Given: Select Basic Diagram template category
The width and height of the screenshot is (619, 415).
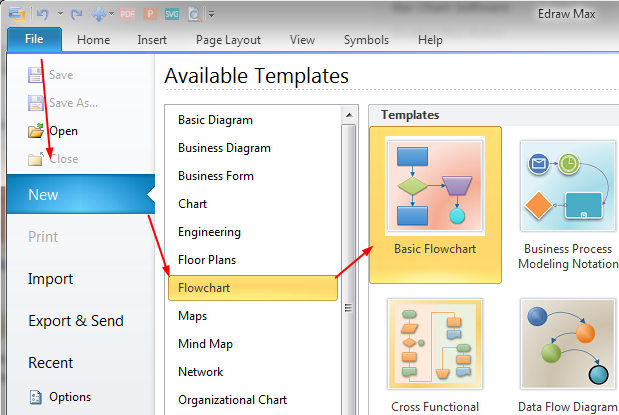Looking at the screenshot, I should tap(215, 120).
